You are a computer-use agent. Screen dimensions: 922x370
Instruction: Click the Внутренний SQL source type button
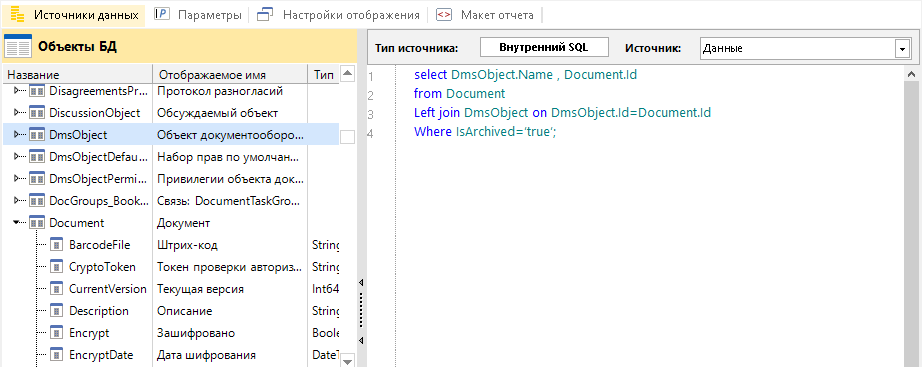544,48
